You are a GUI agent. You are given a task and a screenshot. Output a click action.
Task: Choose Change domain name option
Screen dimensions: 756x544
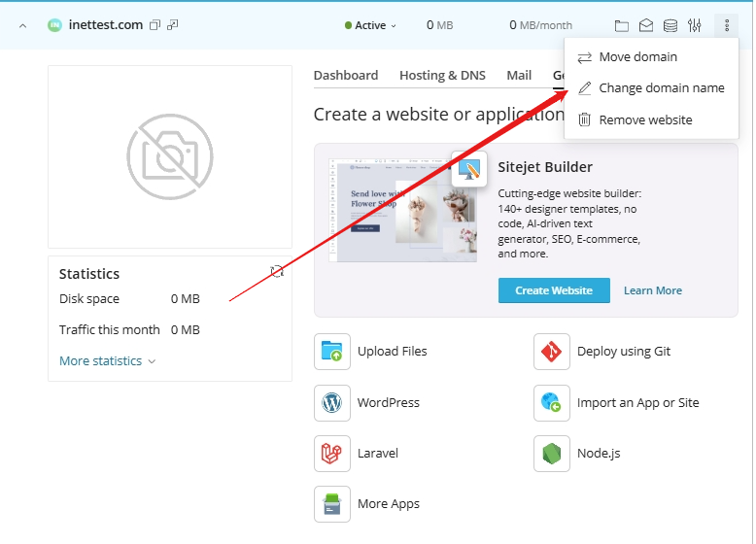(x=651, y=88)
